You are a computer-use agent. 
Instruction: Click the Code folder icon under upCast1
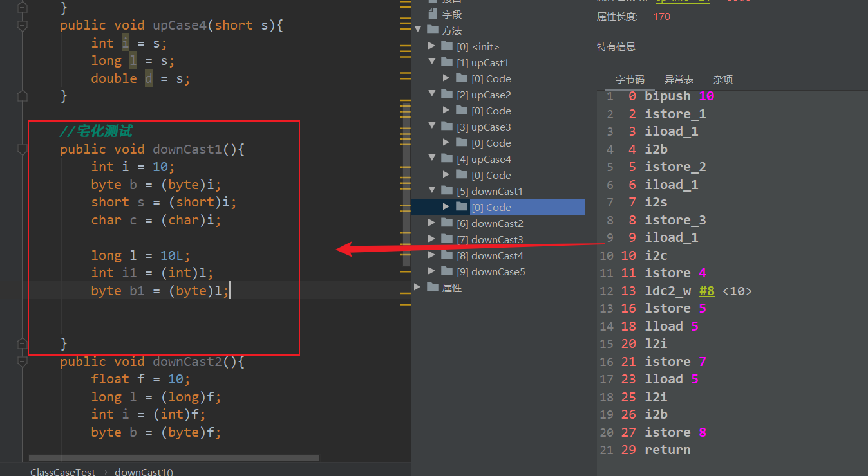(462, 78)
